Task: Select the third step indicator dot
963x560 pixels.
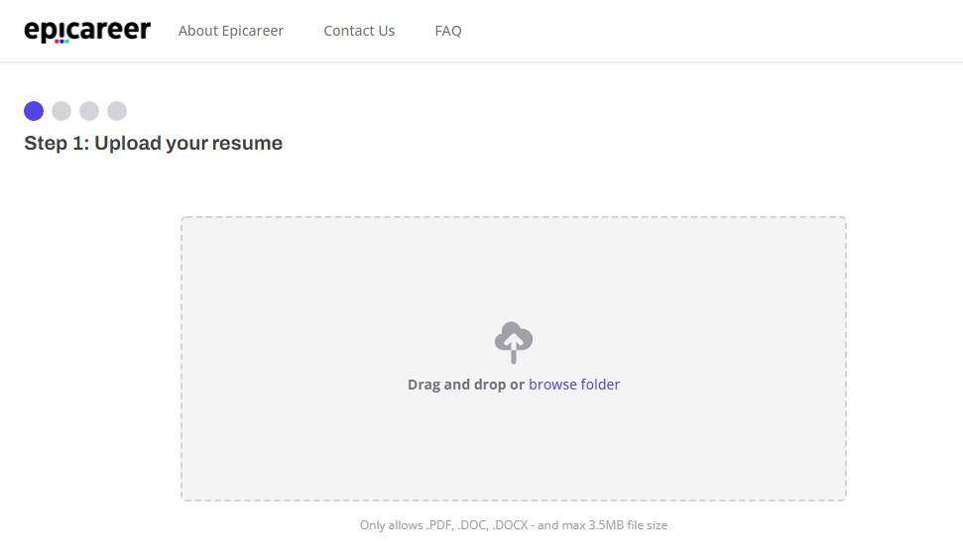Action: point(89,111)
